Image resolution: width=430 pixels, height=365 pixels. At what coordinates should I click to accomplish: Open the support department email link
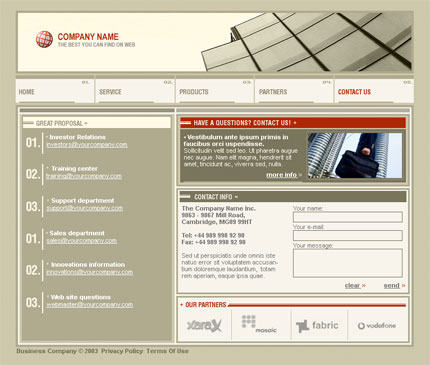click(85, 208)
